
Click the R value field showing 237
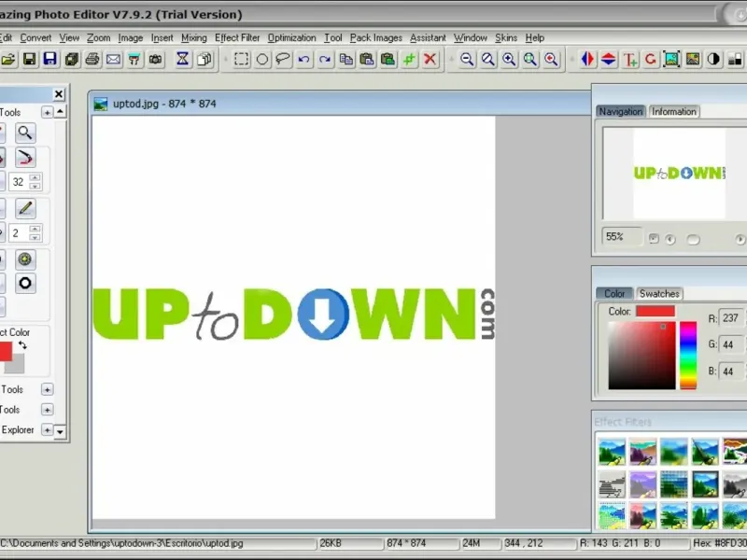tap(731, 318)
